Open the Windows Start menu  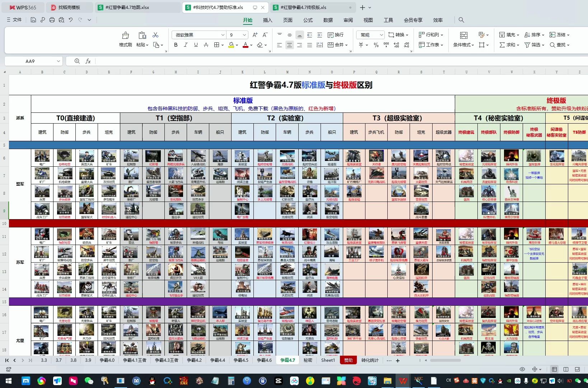(9, 381)
